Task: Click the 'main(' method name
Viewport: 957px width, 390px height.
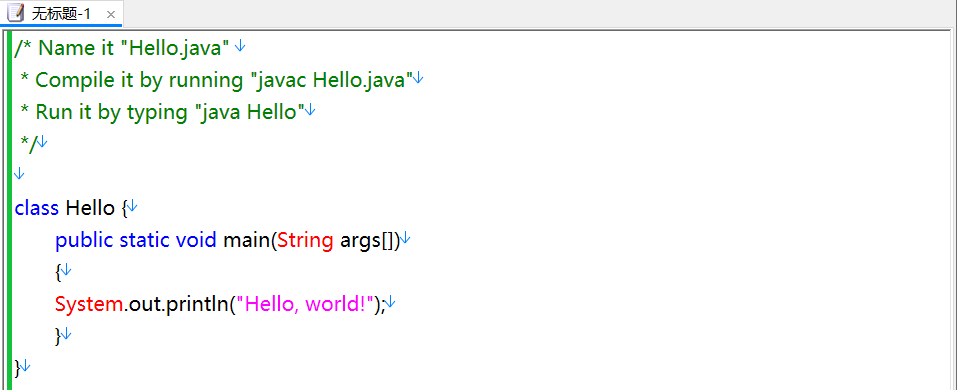Action: coord(250,240)
